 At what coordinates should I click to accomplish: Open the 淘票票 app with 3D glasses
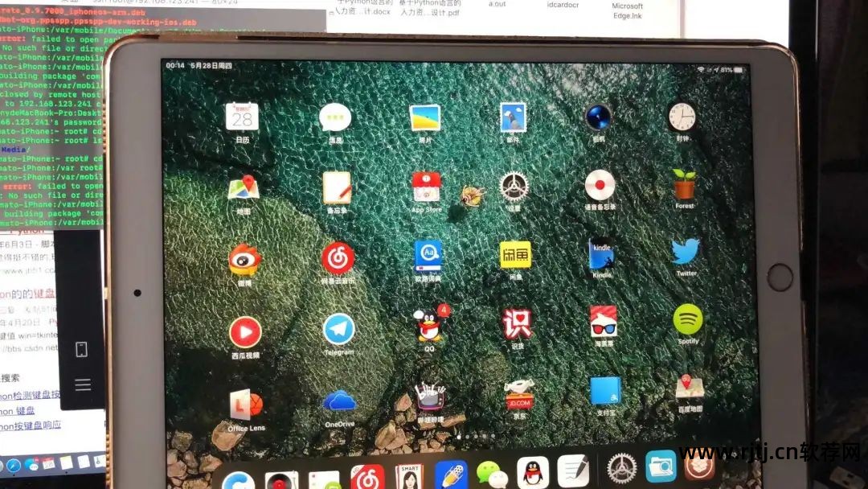click(604, 321)
